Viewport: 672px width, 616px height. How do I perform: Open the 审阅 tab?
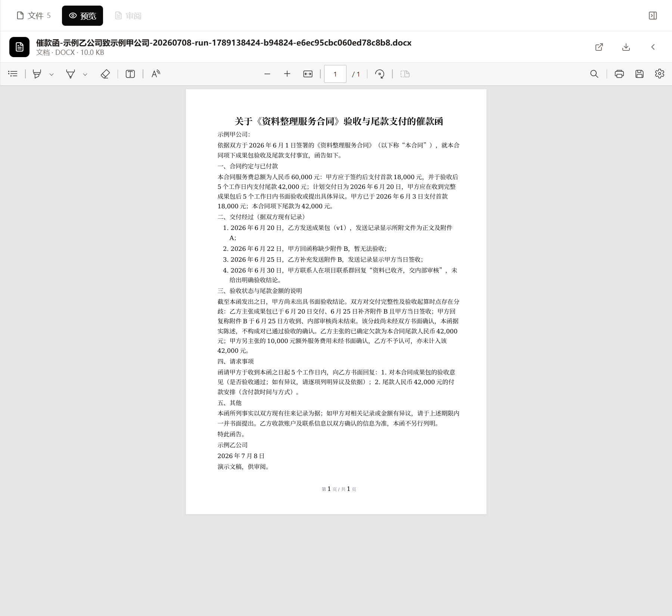coord(128,16)
